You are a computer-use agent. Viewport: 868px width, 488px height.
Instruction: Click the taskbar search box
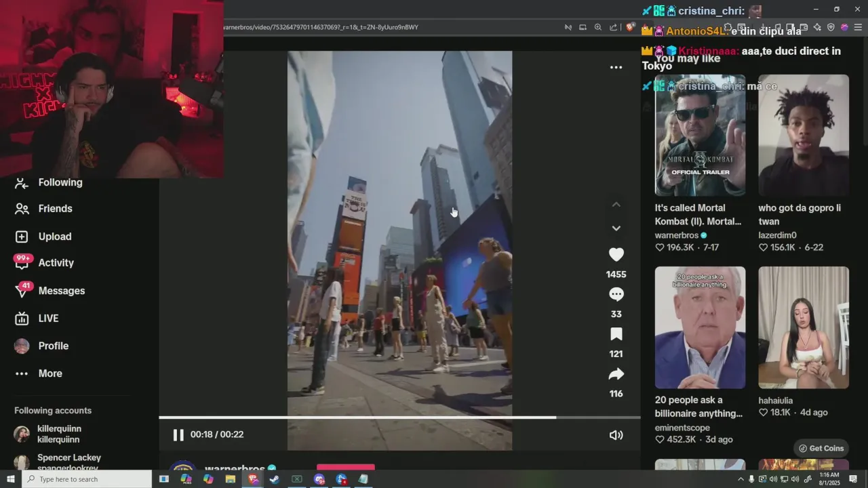[x=87, y=479]
